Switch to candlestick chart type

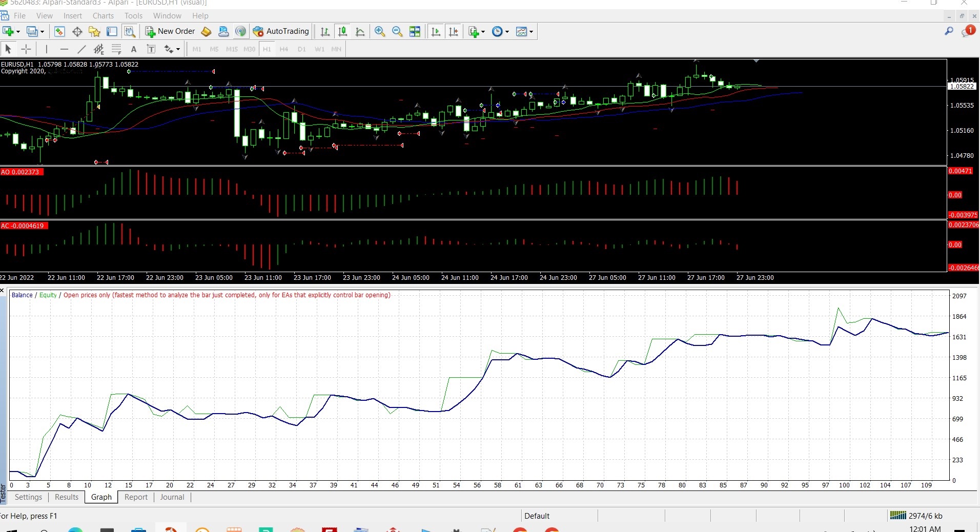(x=342, y=31)
